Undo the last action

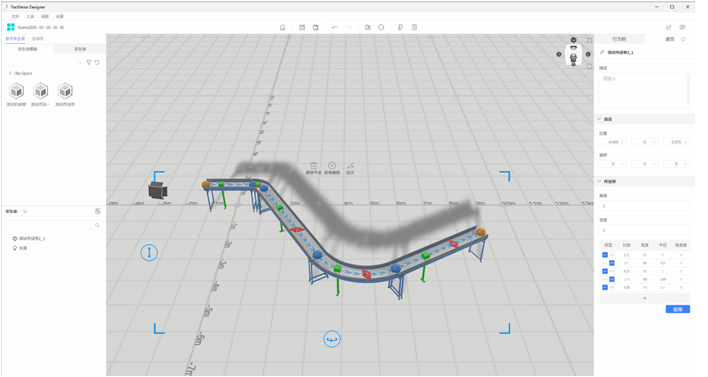tap(335, 27)
